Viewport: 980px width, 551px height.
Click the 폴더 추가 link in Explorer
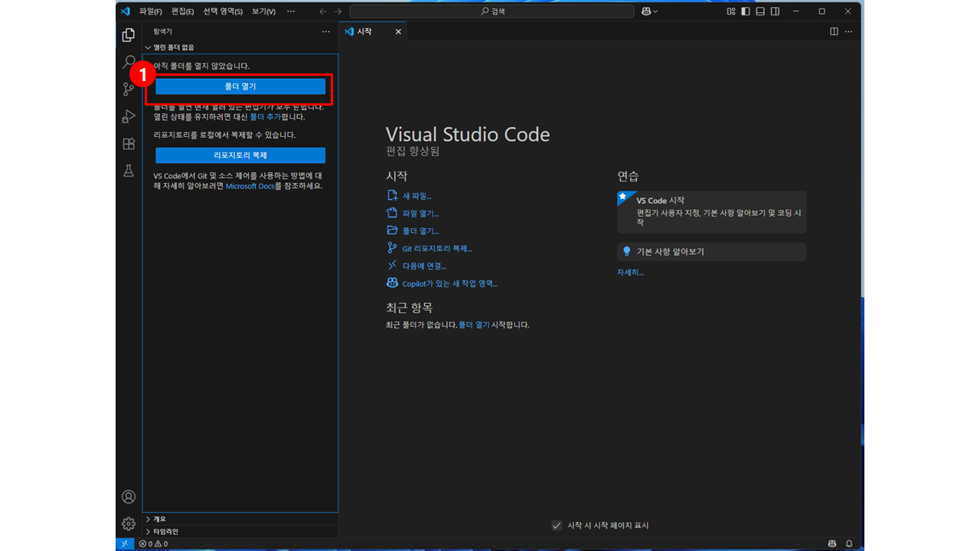(x=265, y=117)
